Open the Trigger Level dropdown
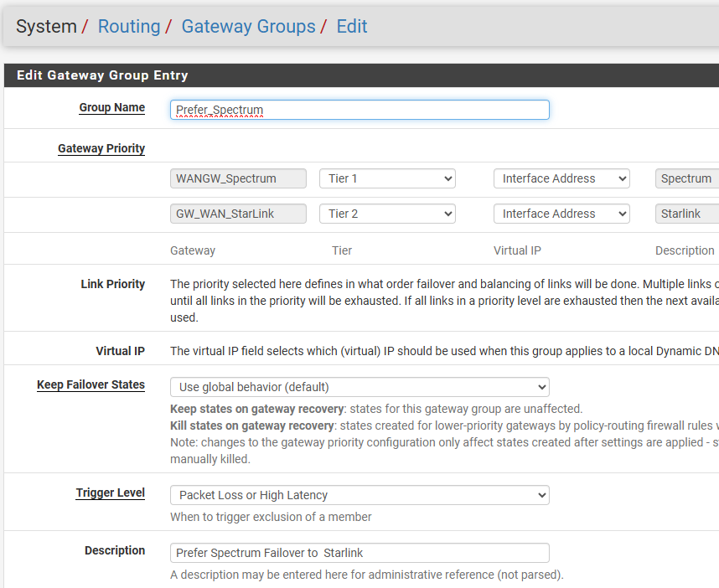 (359, 495)
